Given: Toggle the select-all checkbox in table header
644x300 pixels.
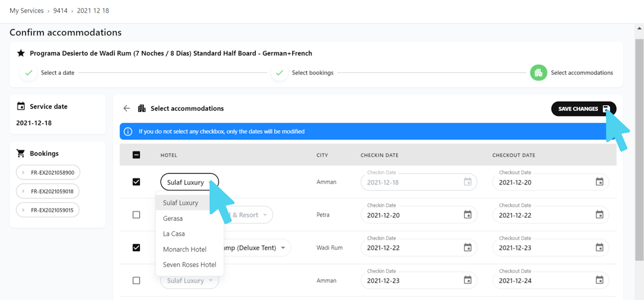Looking at the screenshot, I should point(136,155).
